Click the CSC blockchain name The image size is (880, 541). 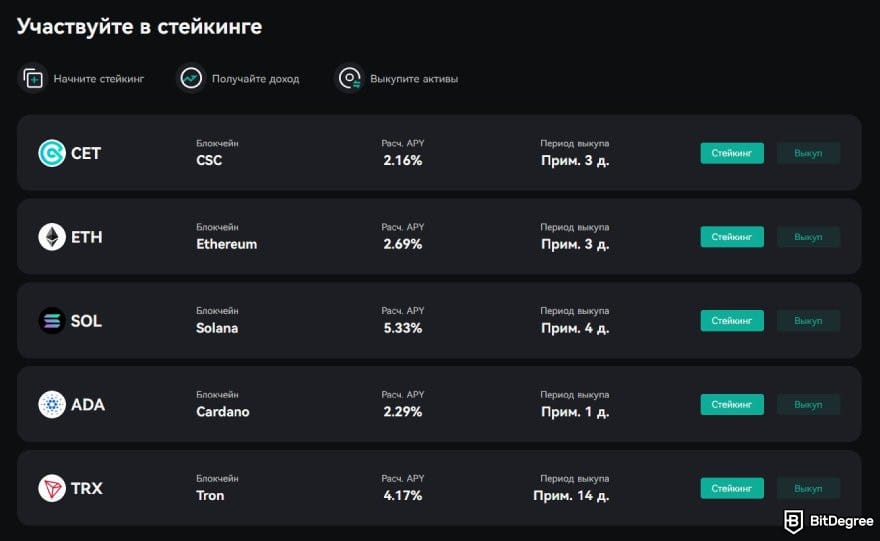pyautogui.click(x=209, y=161)
